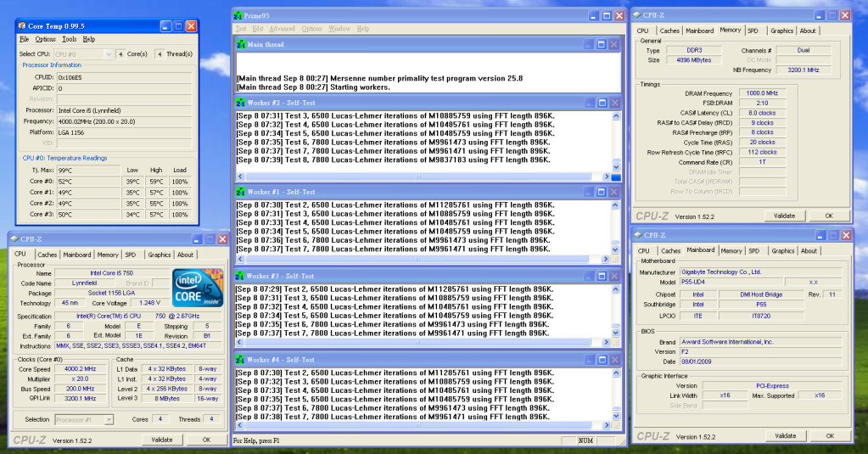Minimize the Worker #4 Self-Test child window
Viewport: 868px width, 454px height.
[589, 360]
